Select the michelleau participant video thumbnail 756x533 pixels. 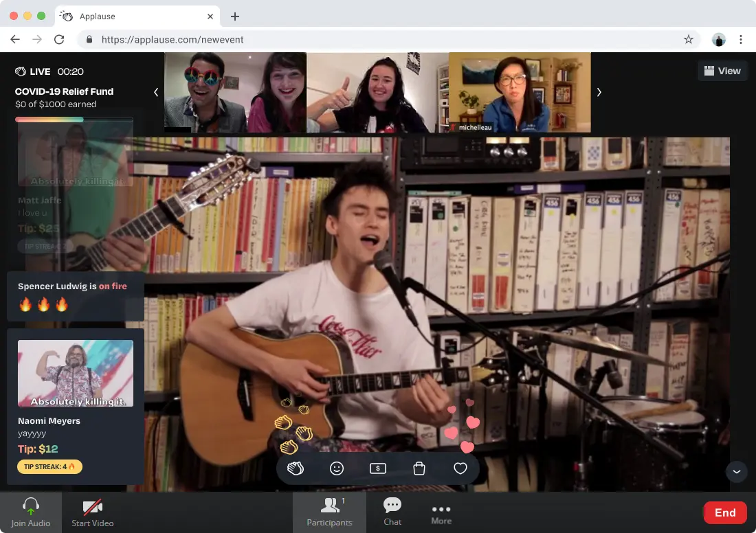click(x=519, y=92)
